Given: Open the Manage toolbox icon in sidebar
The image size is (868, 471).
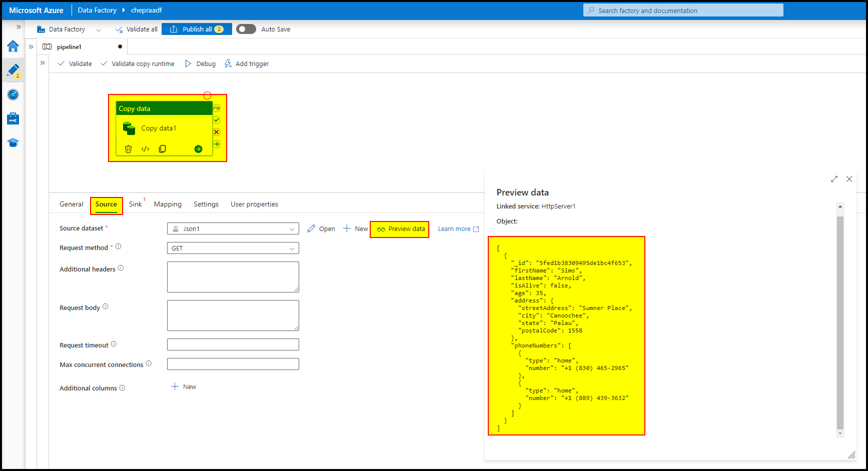Looking at the screenshot, I should coord(13,118).
